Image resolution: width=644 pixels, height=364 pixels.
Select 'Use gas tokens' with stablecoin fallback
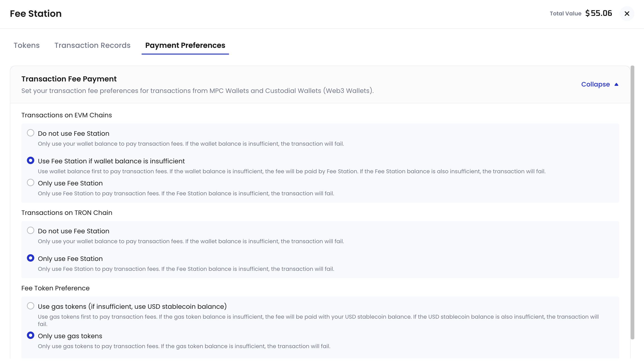pyautogui.click(x=31, y=306)
